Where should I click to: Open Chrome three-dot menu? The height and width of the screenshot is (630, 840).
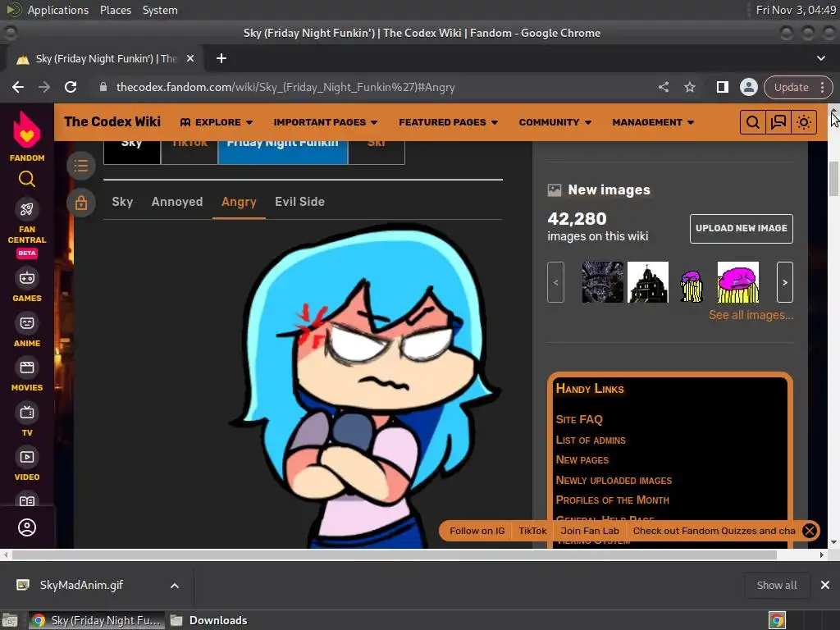pos(822,87)
